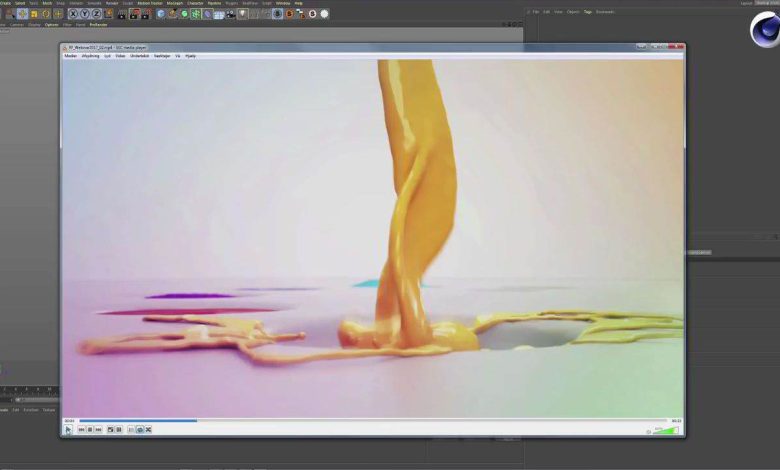Viewport: 780px width, 470px height.
Task: Toggle the VLC playlist button
Action: coord(131,429)
